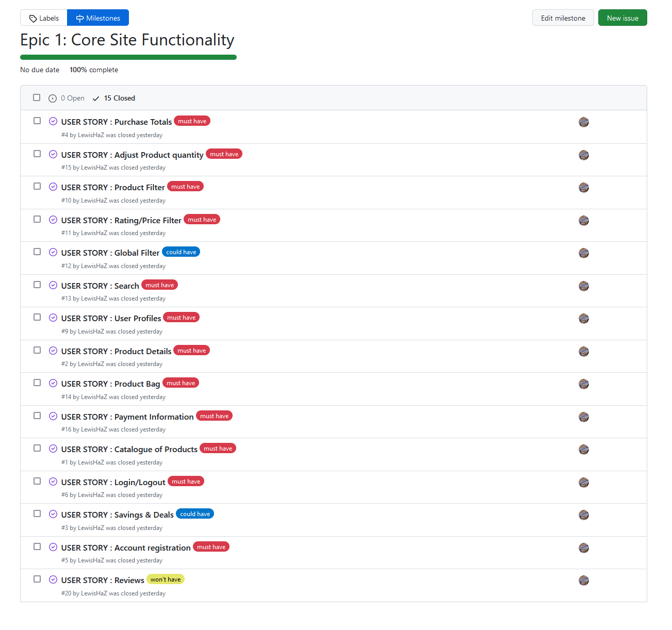672x630 pixels.
Task: Click the open-issue circle icon by 0 Open
Action: pyautogui.click(x=53, y=98)
